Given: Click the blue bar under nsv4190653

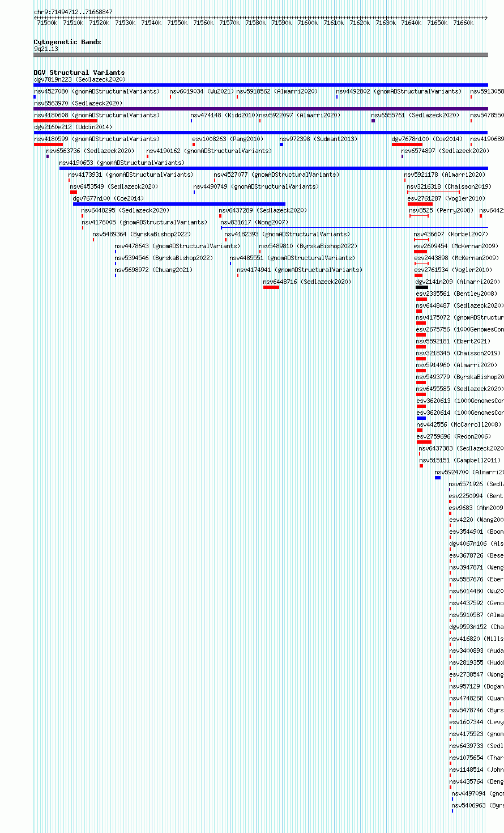Looking at the screenshot, I should coord(274,168).
